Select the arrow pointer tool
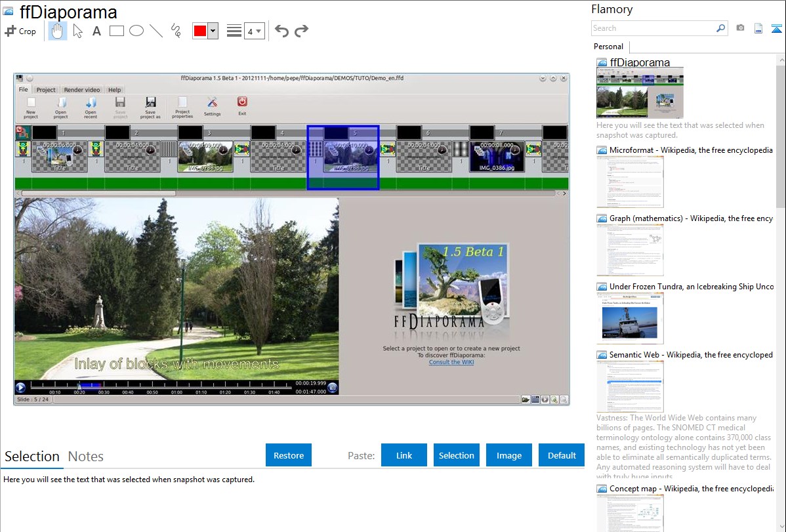 tap(77, 31)
